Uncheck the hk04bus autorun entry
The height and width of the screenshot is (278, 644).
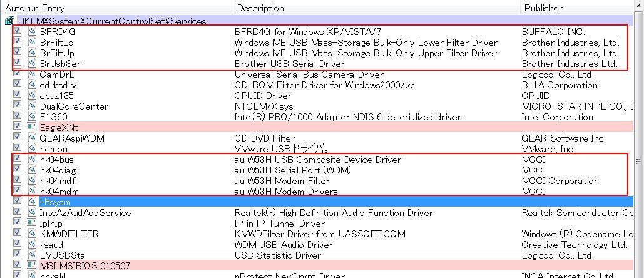click(x=17, y=158)
